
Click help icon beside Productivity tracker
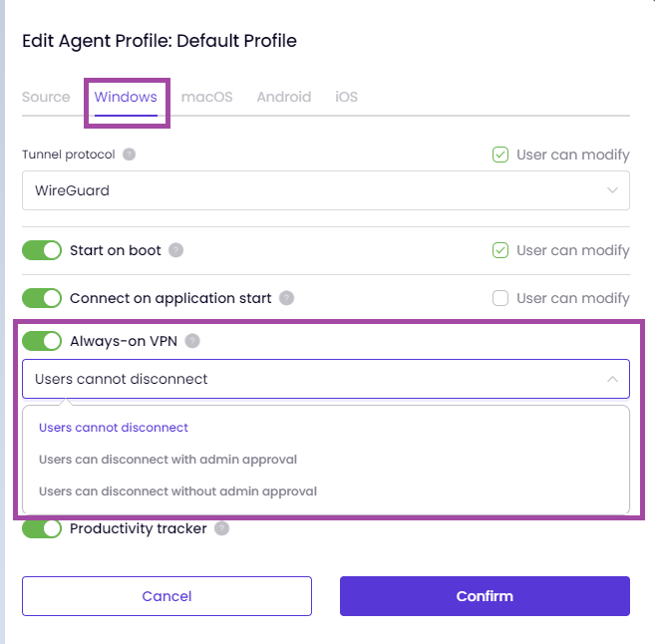tap(221, 528)
